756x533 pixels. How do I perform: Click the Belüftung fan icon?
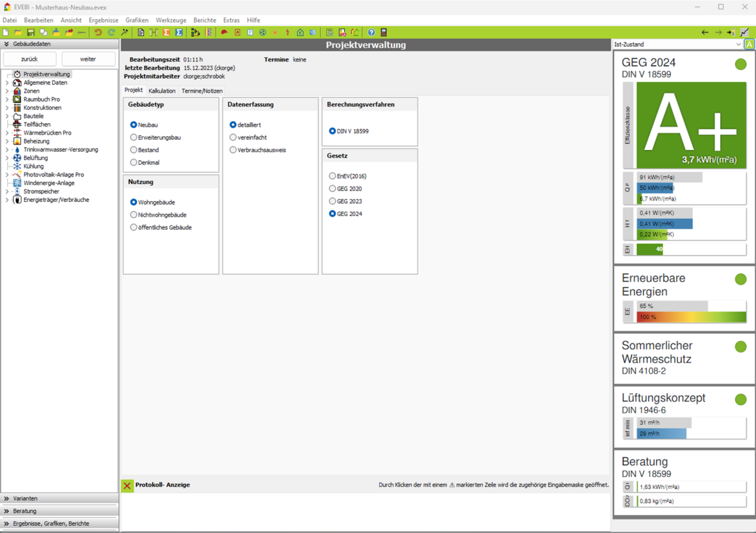(x=17, y=158)
